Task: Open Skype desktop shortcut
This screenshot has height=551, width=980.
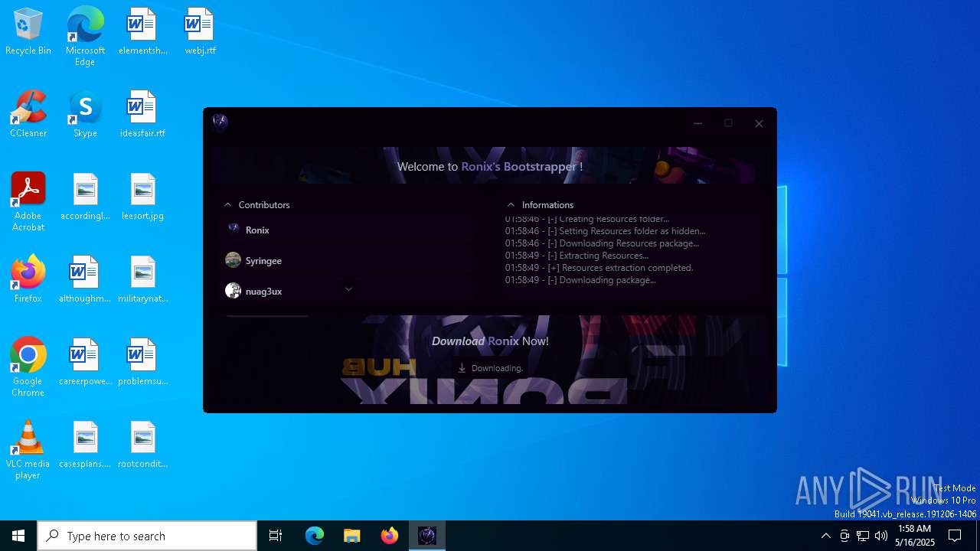Action: pos(85,115)
